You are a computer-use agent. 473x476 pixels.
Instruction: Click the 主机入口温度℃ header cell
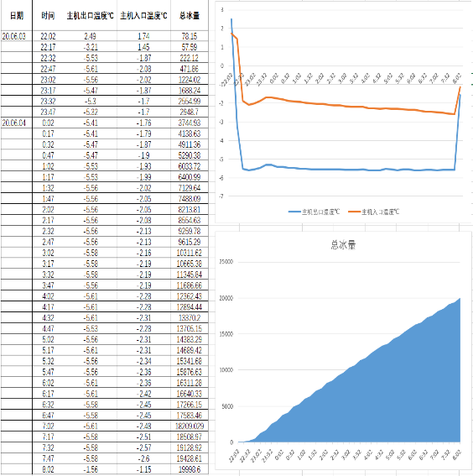(x=143, y=15)
